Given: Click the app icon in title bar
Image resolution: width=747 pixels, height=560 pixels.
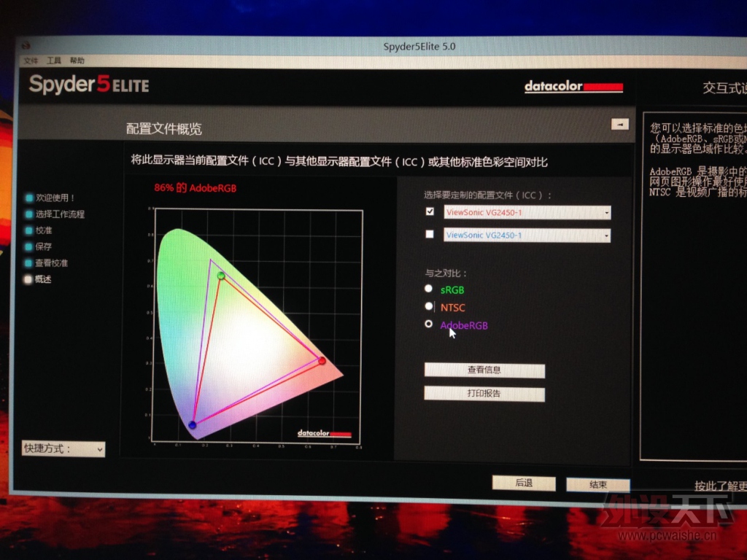Looking at the screenshot, I should tap(26, 46).
